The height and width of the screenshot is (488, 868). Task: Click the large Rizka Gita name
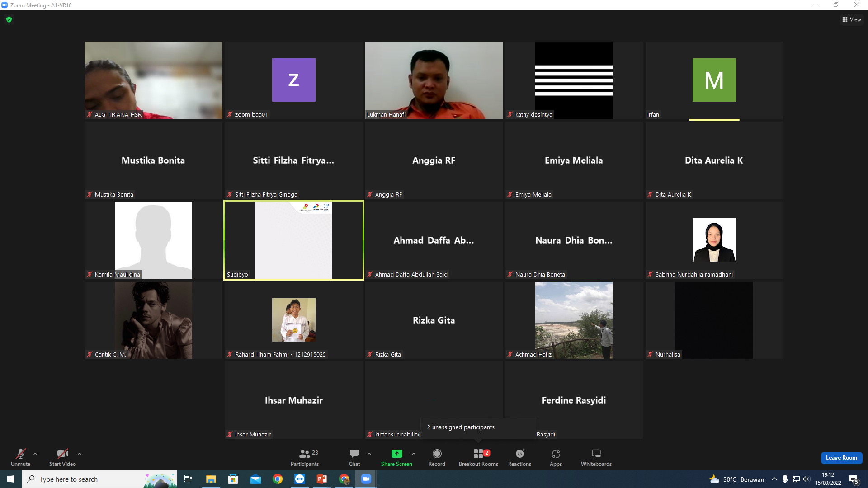click(434, 320)
